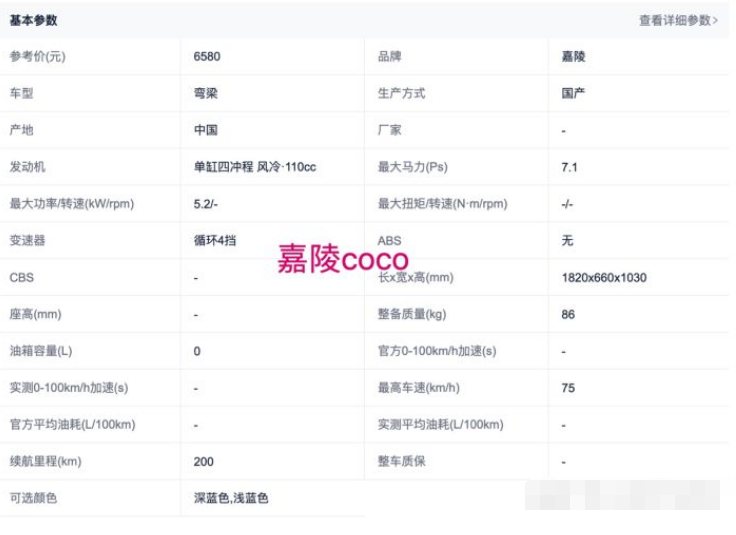736x535 pixels.
Task: Click the CBS label
Action: tap(22, 277)
